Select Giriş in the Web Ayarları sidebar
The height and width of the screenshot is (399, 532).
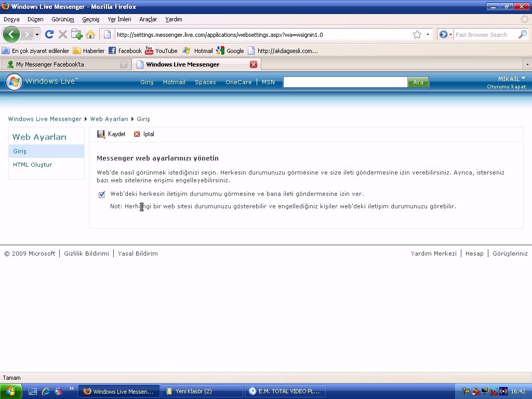tap(46, 151)
